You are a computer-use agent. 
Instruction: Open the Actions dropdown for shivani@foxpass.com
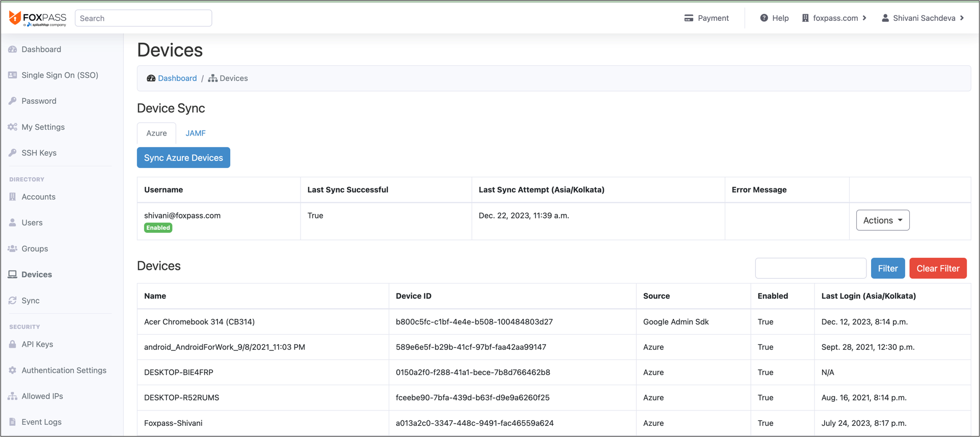point(883,221)
